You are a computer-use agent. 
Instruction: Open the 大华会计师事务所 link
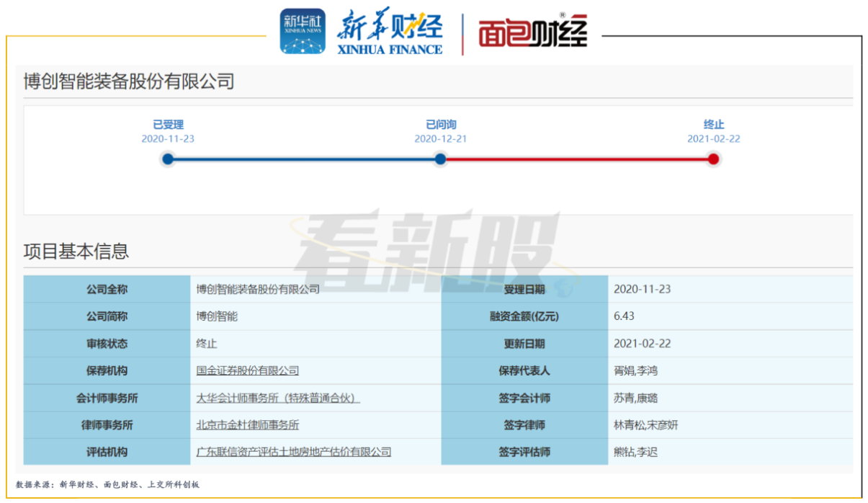(278, 399)
